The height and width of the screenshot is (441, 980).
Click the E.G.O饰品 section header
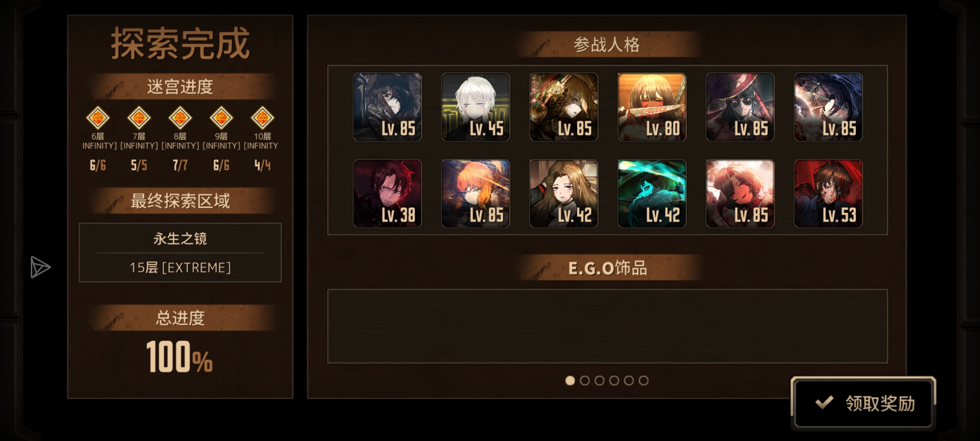tap(607, 268)
